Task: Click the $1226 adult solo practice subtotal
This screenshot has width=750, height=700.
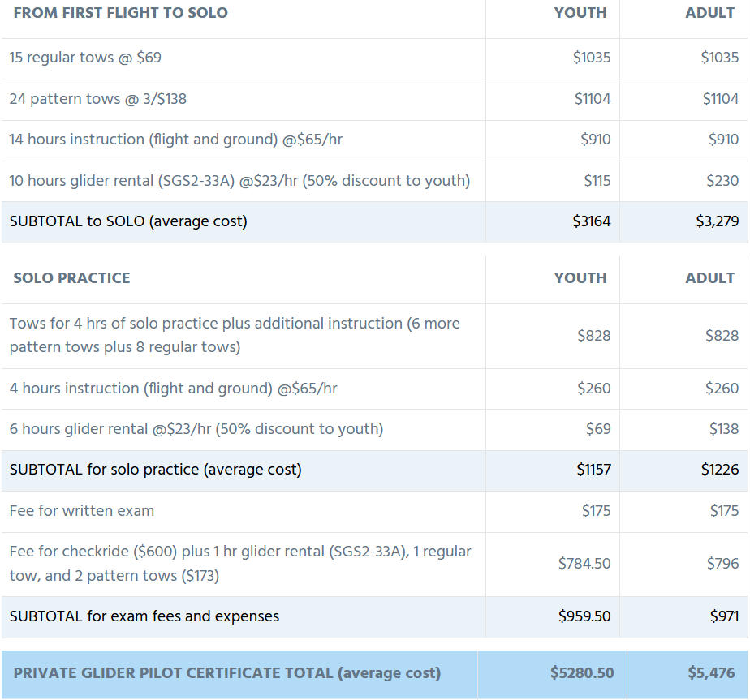Action: (x=720, y=470)
